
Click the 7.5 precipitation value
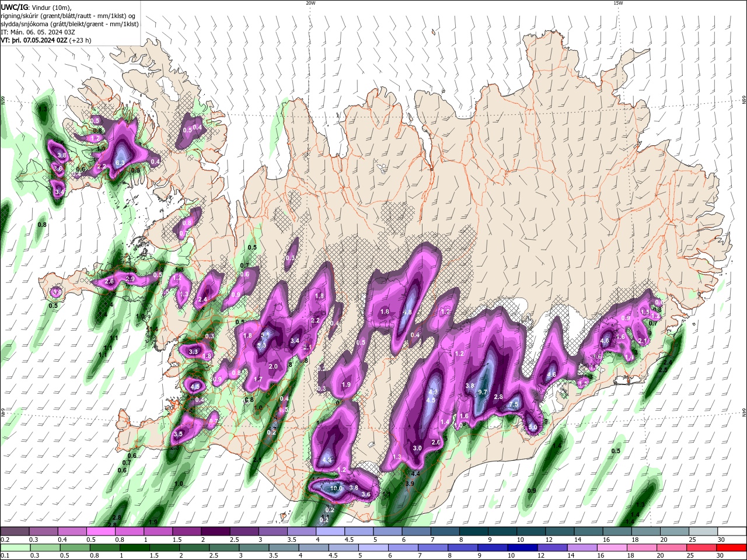coord(514,405)
